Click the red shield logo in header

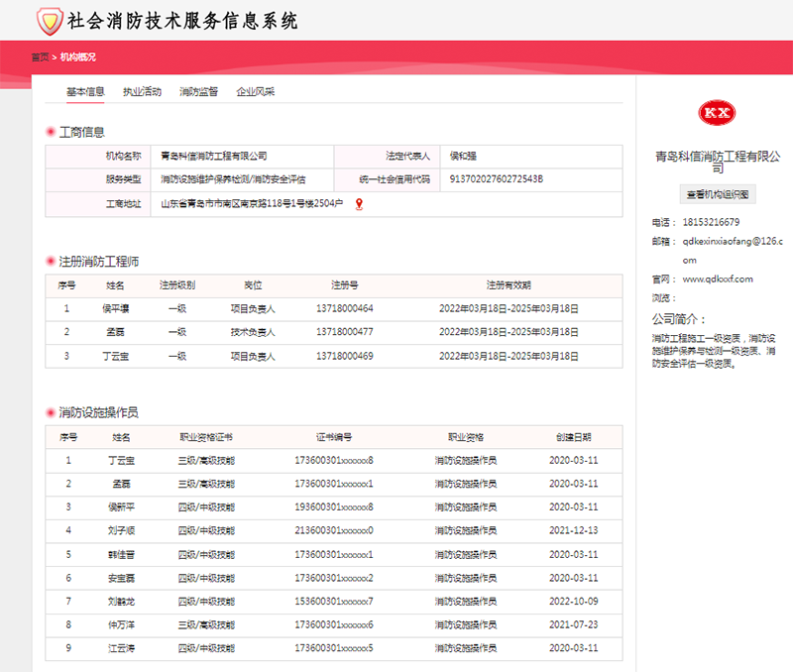[x=47, y=20]
